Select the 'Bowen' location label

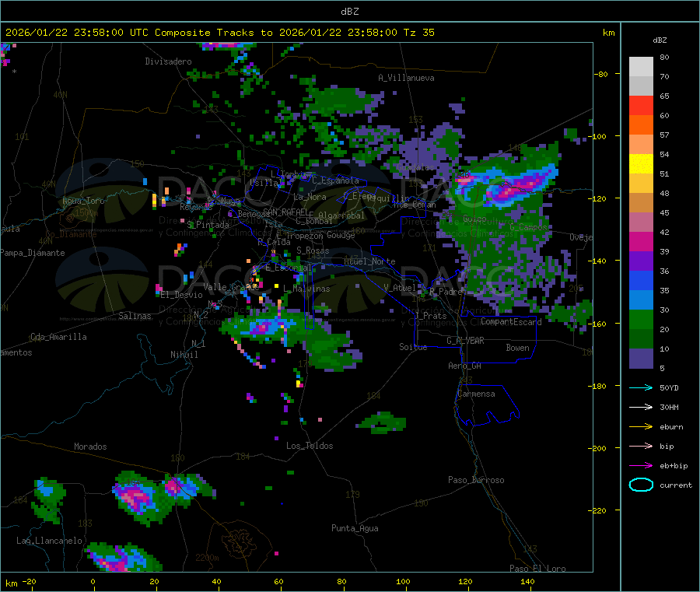pos(517,347)
